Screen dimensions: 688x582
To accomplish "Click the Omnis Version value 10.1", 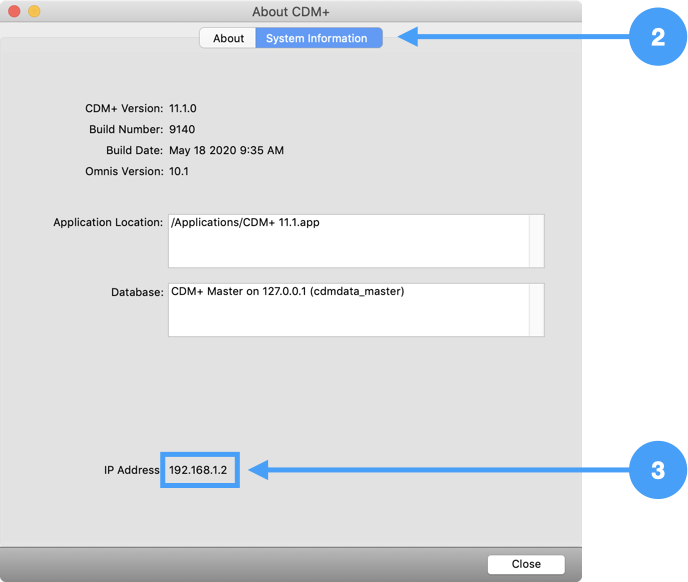I will click(x=179, y=171).
